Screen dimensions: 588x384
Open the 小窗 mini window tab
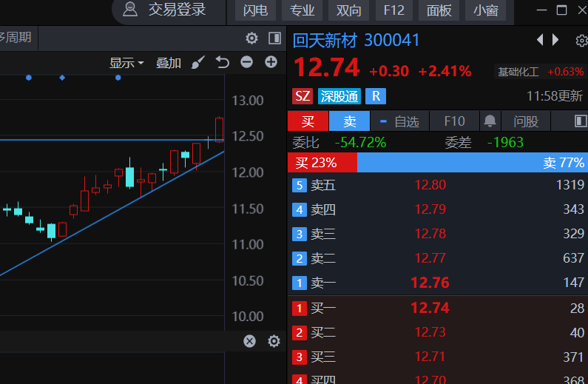click(x=486, y=10)
